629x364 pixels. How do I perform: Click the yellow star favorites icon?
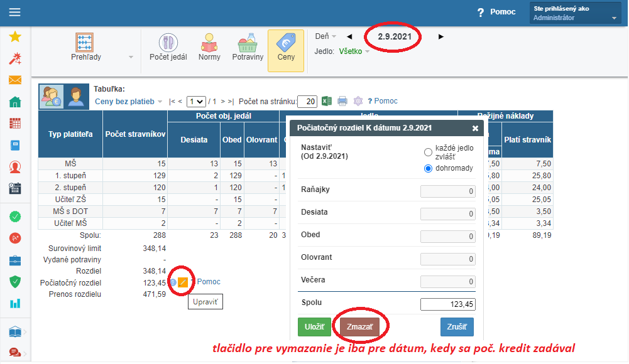(15, 37)
